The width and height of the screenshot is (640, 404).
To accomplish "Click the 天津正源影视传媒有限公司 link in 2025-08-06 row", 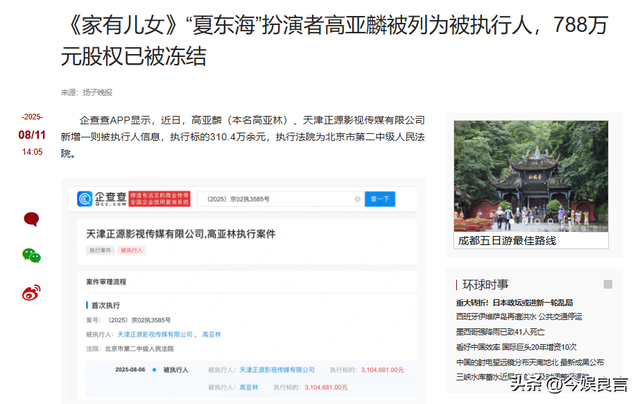I will coord(277,370).
